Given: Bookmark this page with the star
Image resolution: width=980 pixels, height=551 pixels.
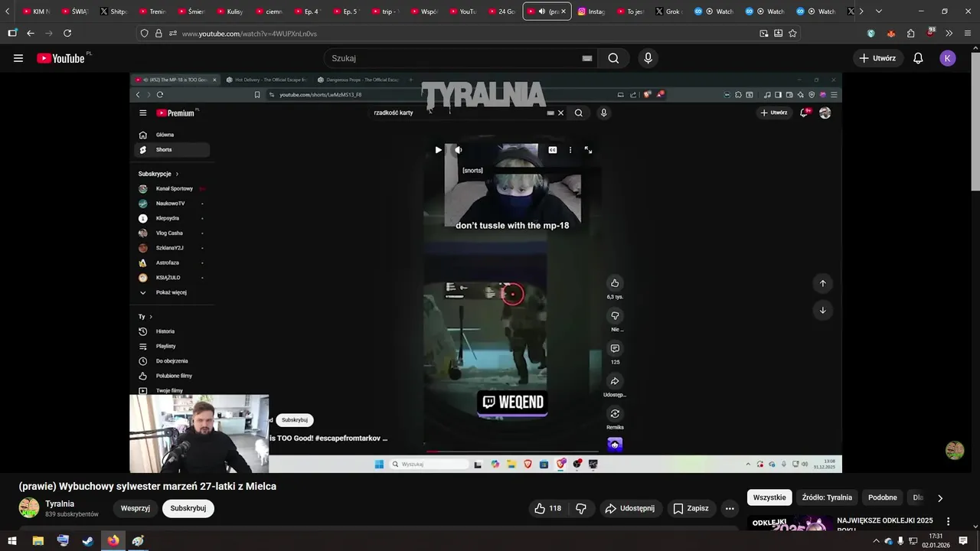Looking at the screenshot, I should [x=792, y=34].
